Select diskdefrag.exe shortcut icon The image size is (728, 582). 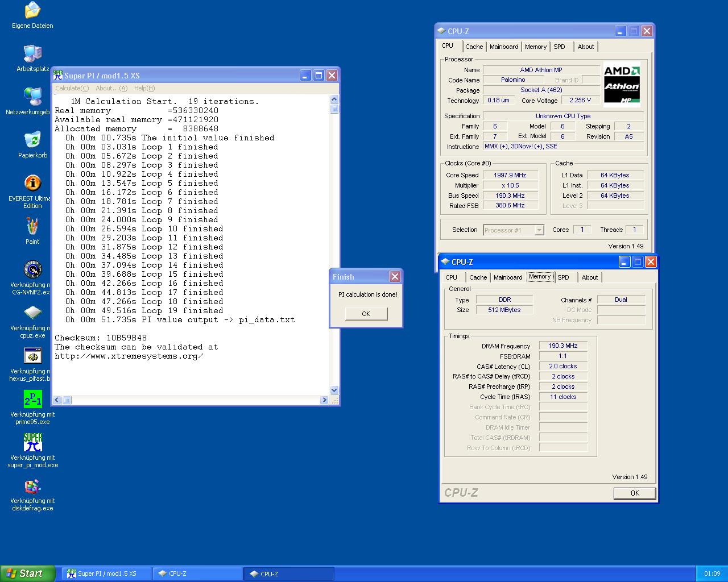click(32, 485)
